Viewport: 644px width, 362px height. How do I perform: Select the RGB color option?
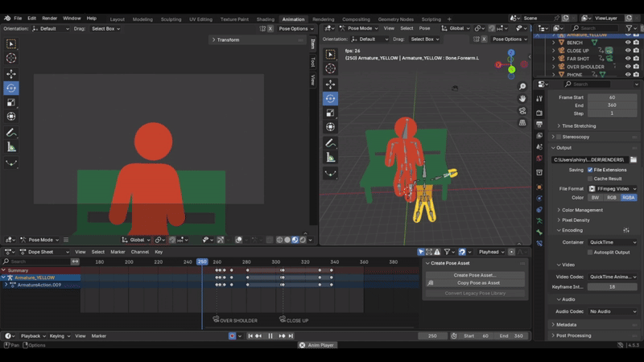click(x=611, y=197)
